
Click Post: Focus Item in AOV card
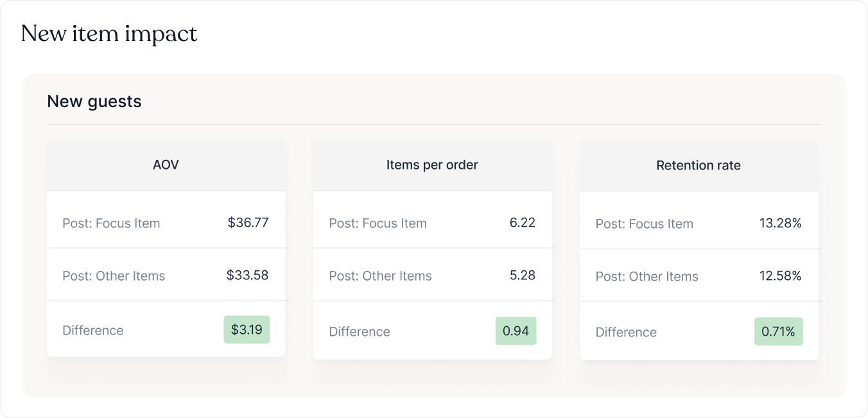click(111, 223)
